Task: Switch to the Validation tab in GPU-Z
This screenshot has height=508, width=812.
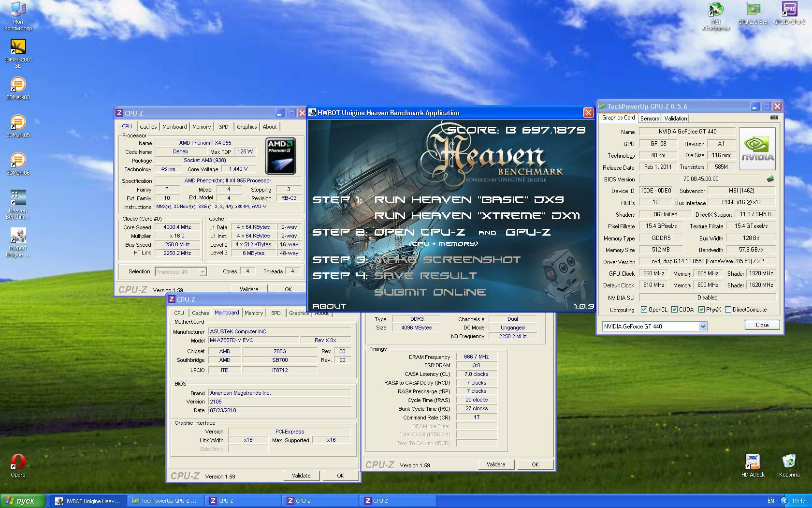Action: click(x=675, y=119)
